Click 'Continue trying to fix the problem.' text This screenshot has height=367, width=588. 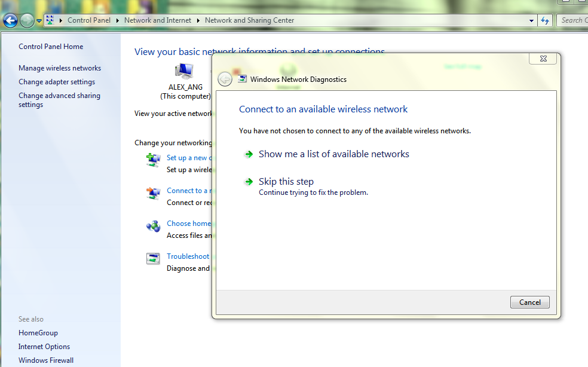point(314,192)
